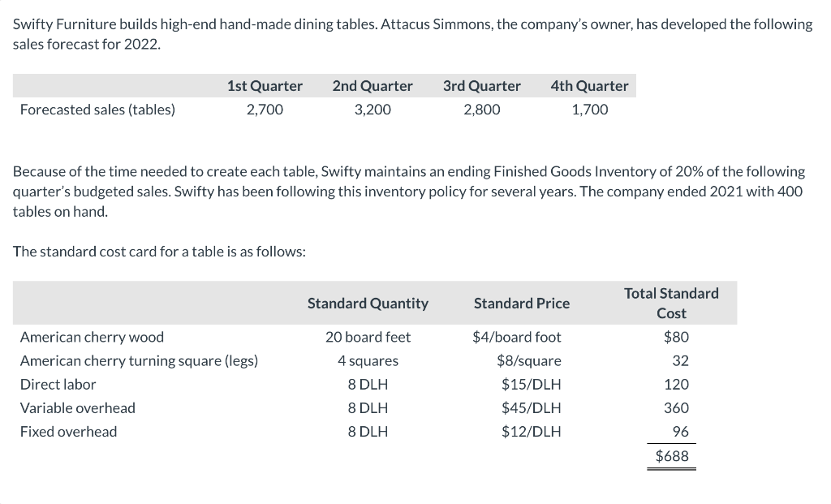This screenshot has width=831, height=504.
Task: Select the Fixed overhead row label
Action: coord(68,431)
